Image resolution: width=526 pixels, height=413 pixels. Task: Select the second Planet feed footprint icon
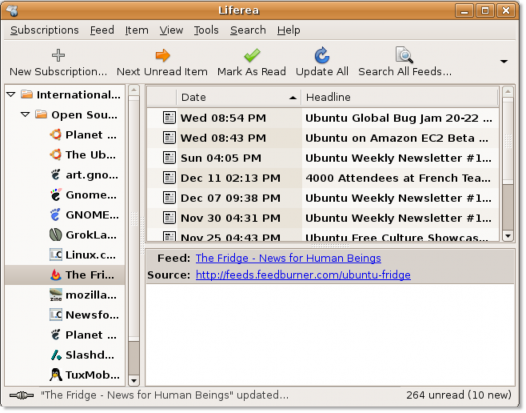pos(56,335)
